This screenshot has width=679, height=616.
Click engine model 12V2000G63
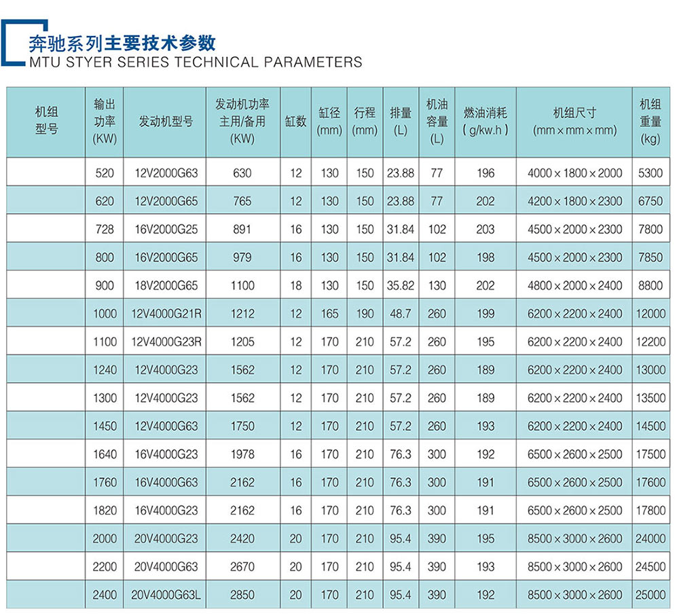coord(166,173)
